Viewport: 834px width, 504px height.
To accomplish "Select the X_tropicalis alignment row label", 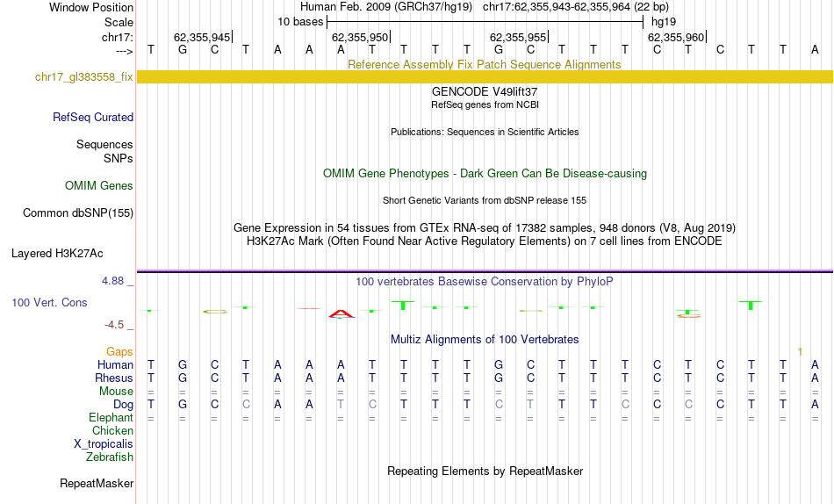I will click(104, 444).
